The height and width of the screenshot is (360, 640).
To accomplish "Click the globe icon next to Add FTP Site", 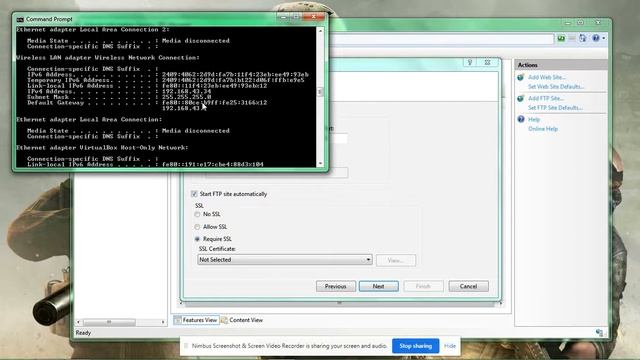I will click(x=520, y=98).
